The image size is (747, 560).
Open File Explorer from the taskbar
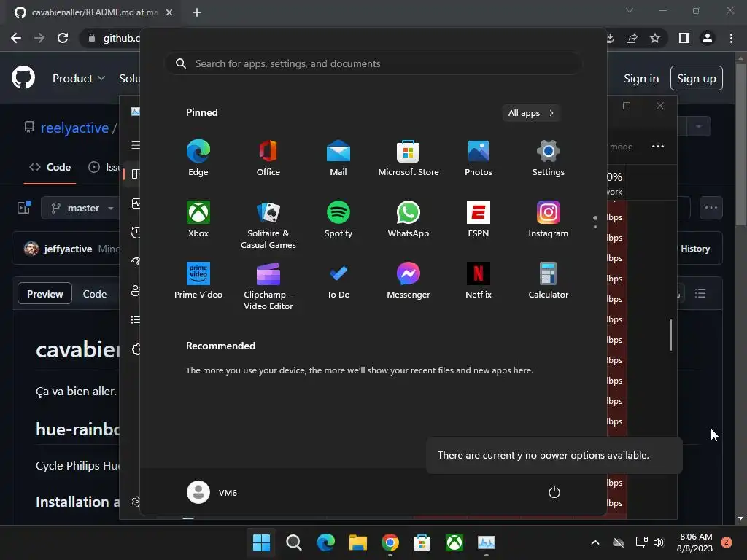[x=357, y=542]
